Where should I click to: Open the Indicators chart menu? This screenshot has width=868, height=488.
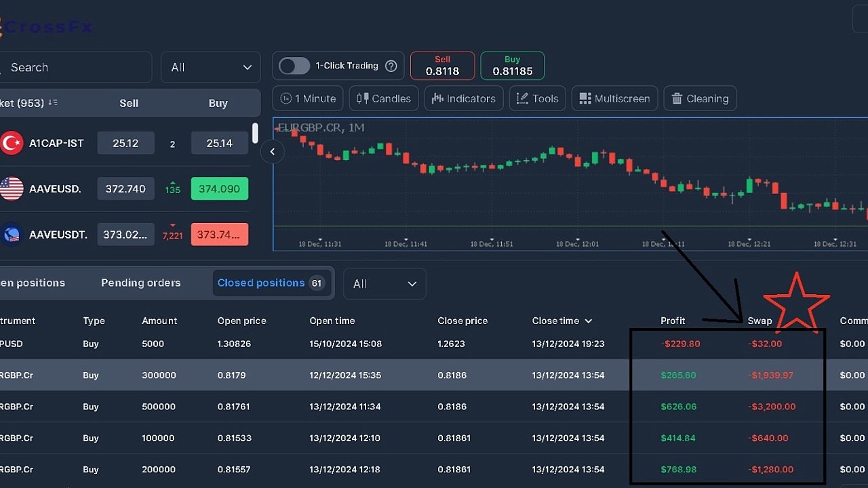click(x=464, y=99)
